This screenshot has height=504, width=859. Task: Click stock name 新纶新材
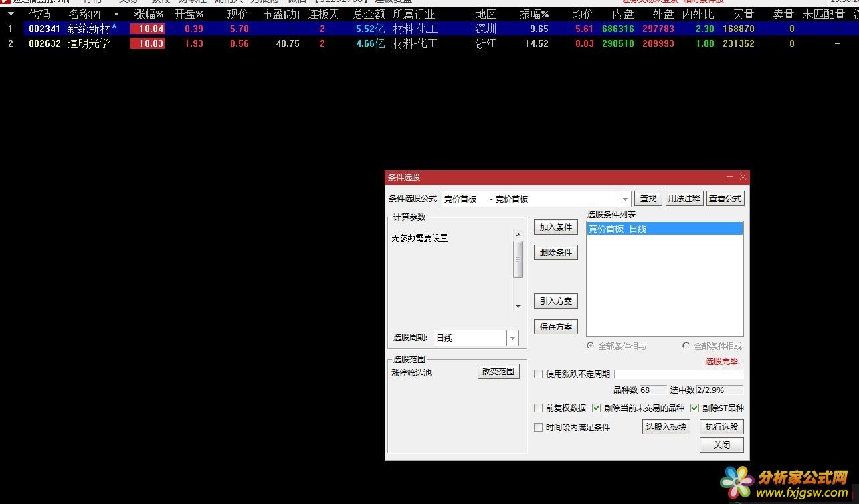(x=89, y=29)
